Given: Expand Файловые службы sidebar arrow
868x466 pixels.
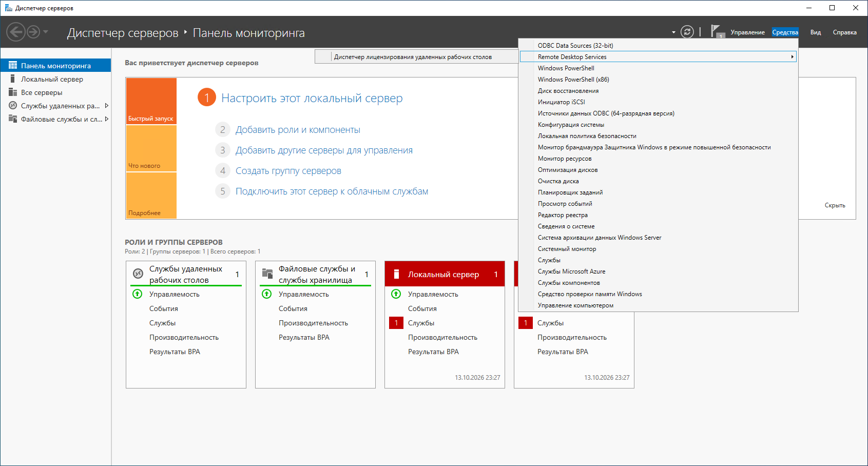Looking at the screenshot, I should tap(106, 119).
